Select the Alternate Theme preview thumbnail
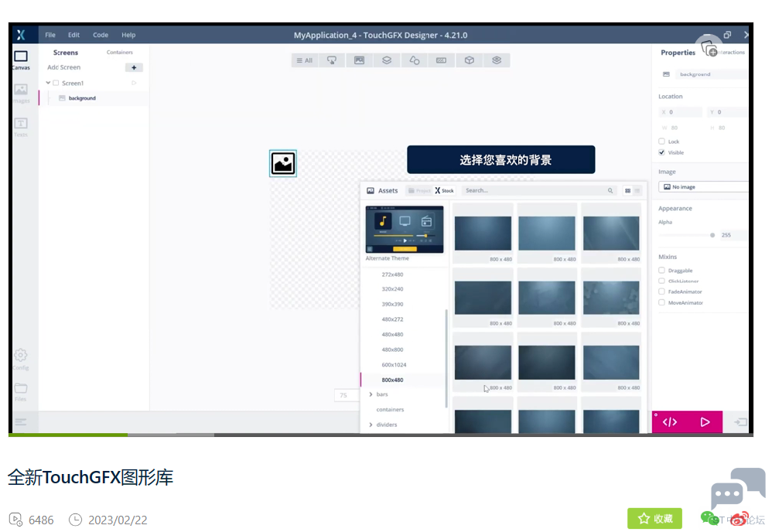 405,230
